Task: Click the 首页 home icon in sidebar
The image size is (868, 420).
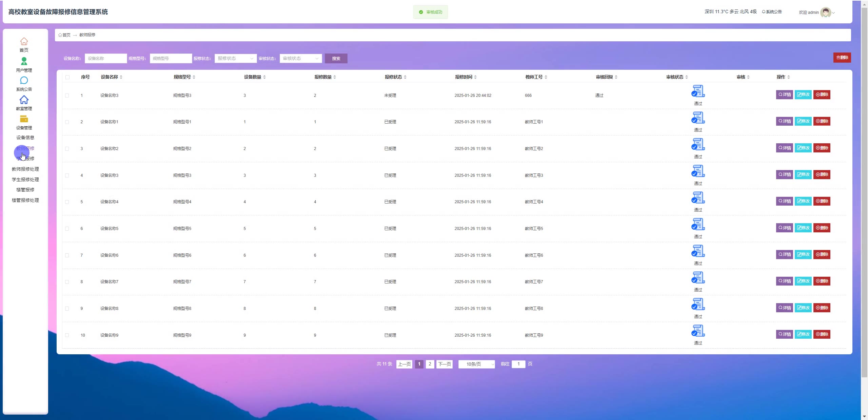Action: coord(24,41)
